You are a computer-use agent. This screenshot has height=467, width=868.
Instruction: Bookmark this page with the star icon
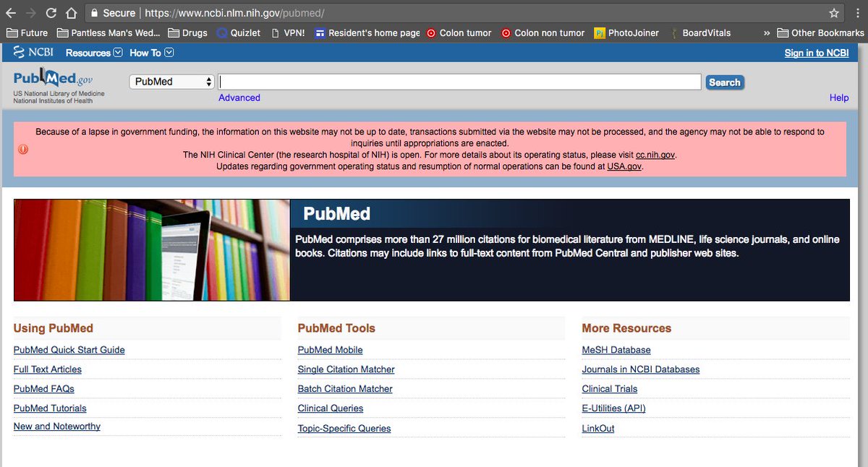point(834,13)
